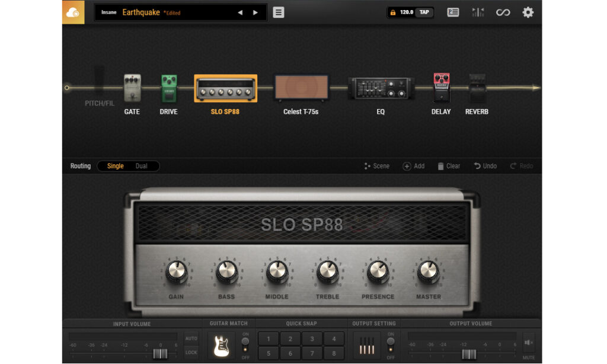Switch routing to Dual

point(141,166)
